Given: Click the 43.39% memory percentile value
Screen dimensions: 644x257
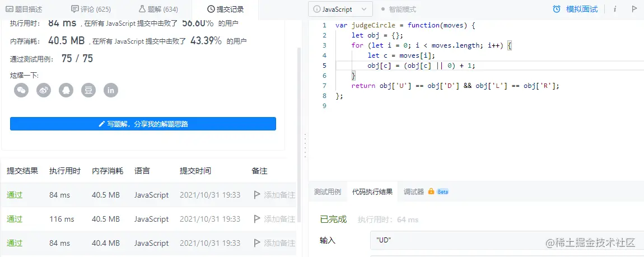Looking at the screenshot, I should (206, 41).
